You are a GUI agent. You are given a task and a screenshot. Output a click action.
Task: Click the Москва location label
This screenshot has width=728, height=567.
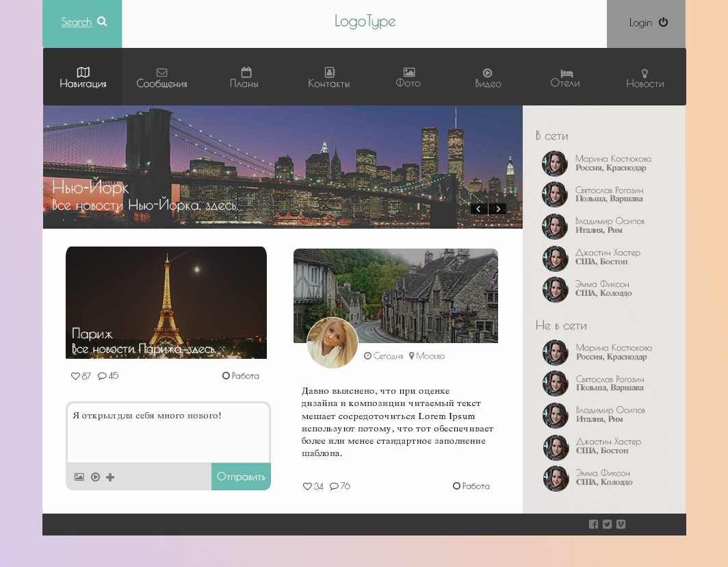pyautogui.click(x=430, y=356)
